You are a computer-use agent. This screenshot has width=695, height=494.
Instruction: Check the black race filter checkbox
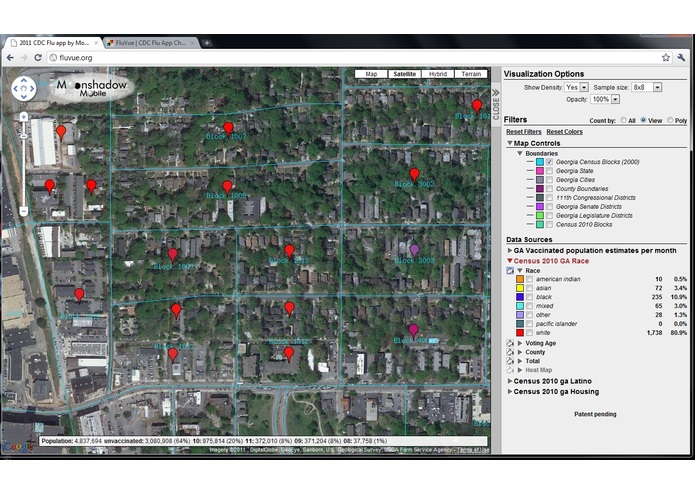point(529,297)
